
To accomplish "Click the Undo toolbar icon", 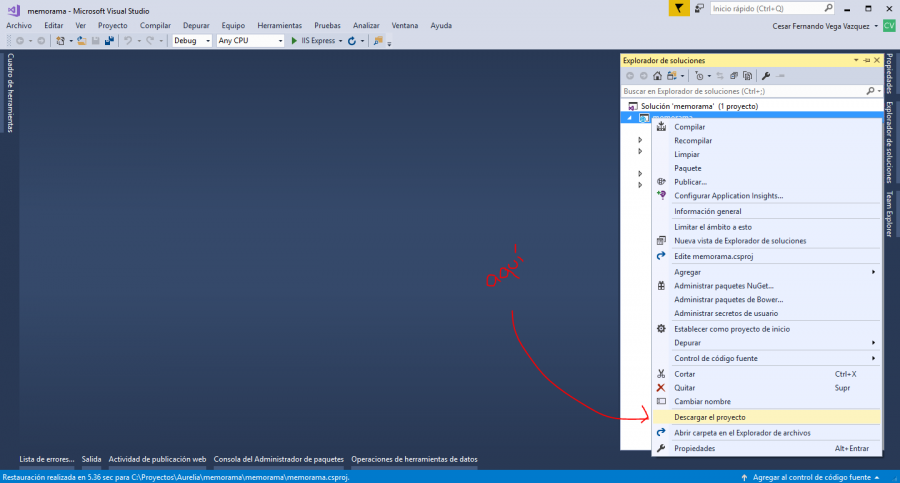I will pos(128,41).
